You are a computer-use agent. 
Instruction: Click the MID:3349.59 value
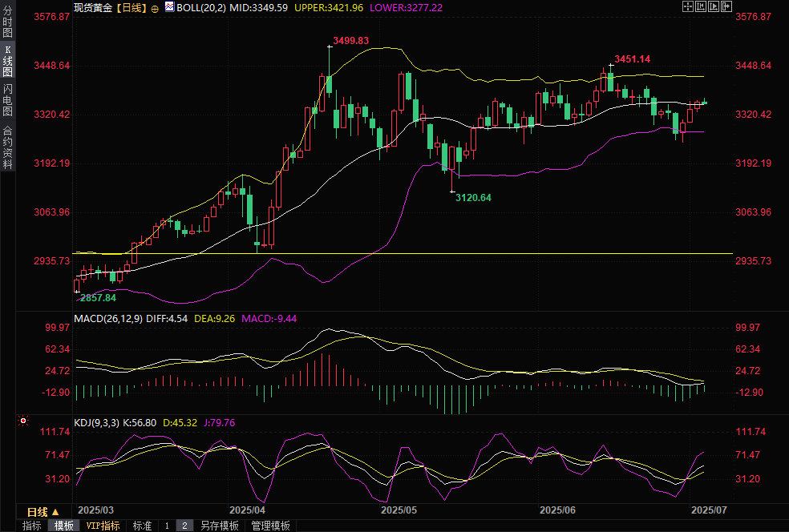click(x=259, y=8)
